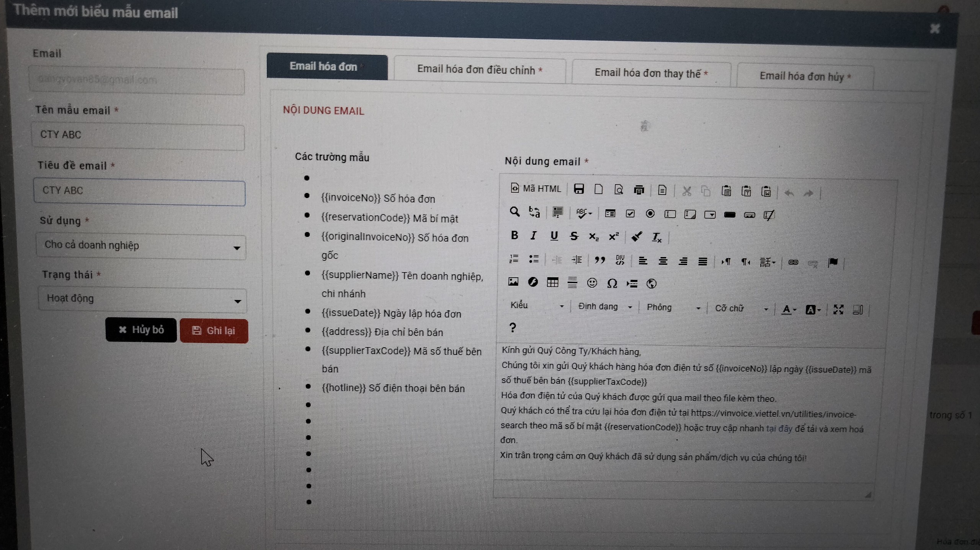Switch to Mã HTML source mode

click(x=536, y=189)
